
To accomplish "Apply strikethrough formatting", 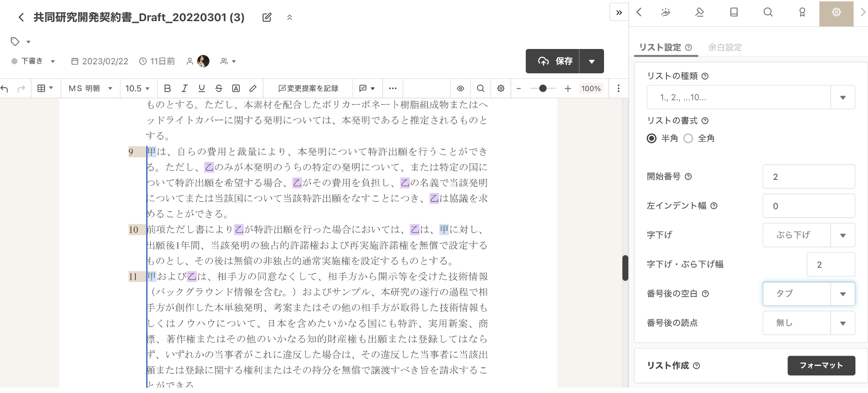I will [x=219, y=89].
